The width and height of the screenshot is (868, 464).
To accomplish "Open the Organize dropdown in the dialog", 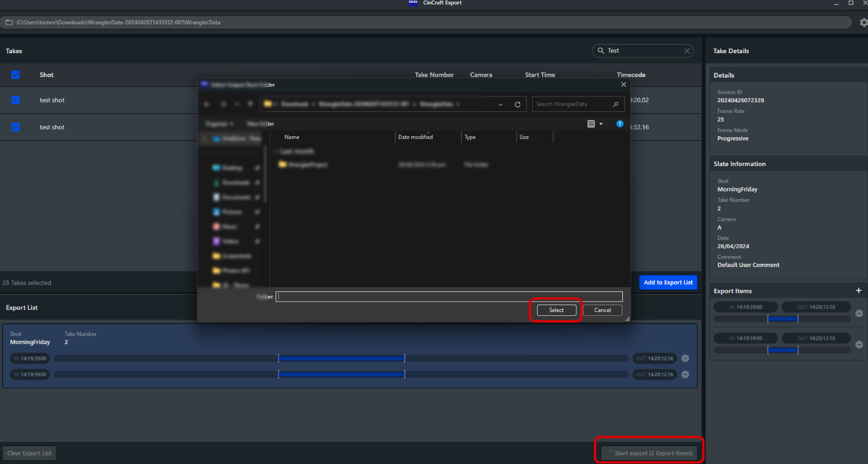I will pos(220,124).
